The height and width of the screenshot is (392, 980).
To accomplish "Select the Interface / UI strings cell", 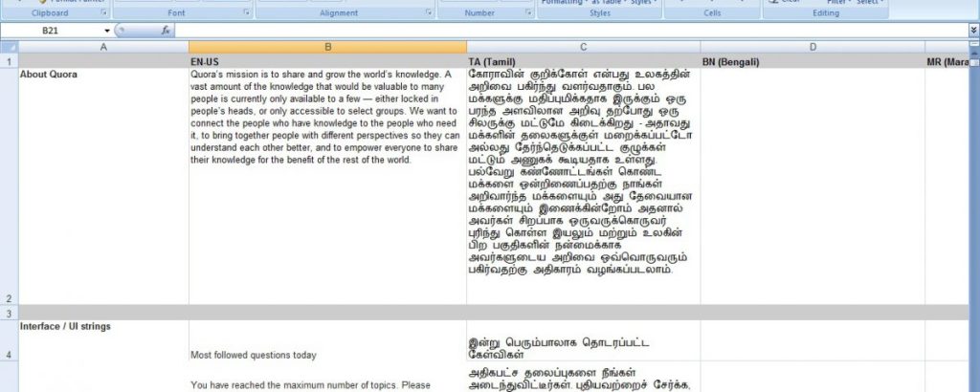I will [103, 340].
